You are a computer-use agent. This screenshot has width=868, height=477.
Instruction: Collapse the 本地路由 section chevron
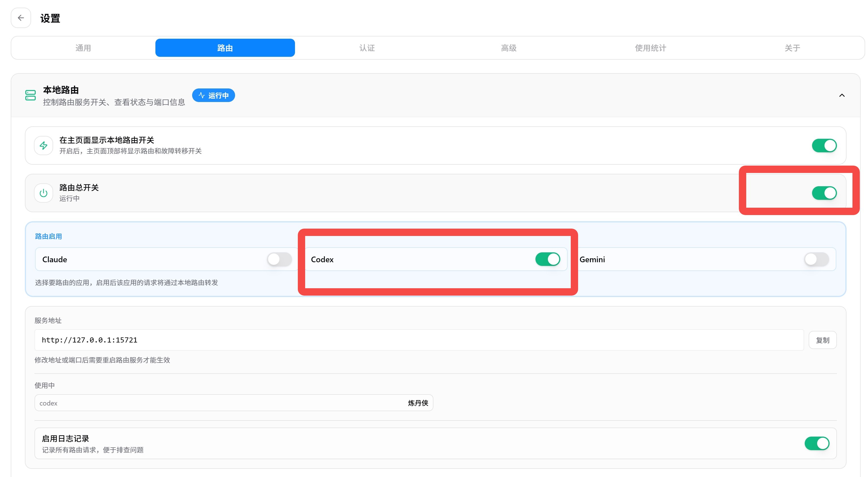pos(842,96)
